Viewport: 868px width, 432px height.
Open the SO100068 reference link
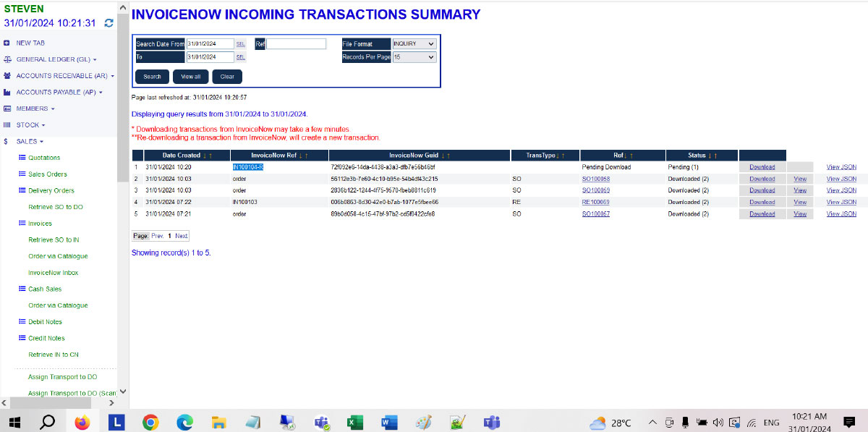pos(595,179)
